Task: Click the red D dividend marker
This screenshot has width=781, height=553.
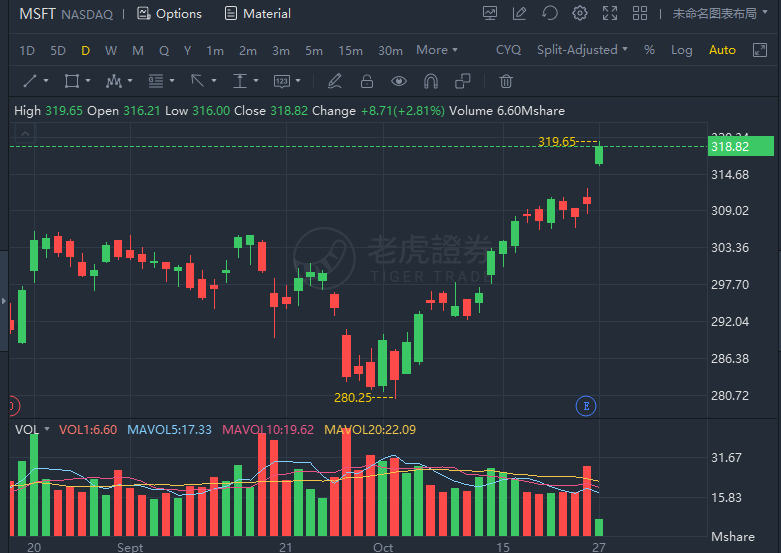Action: point(14,406)
